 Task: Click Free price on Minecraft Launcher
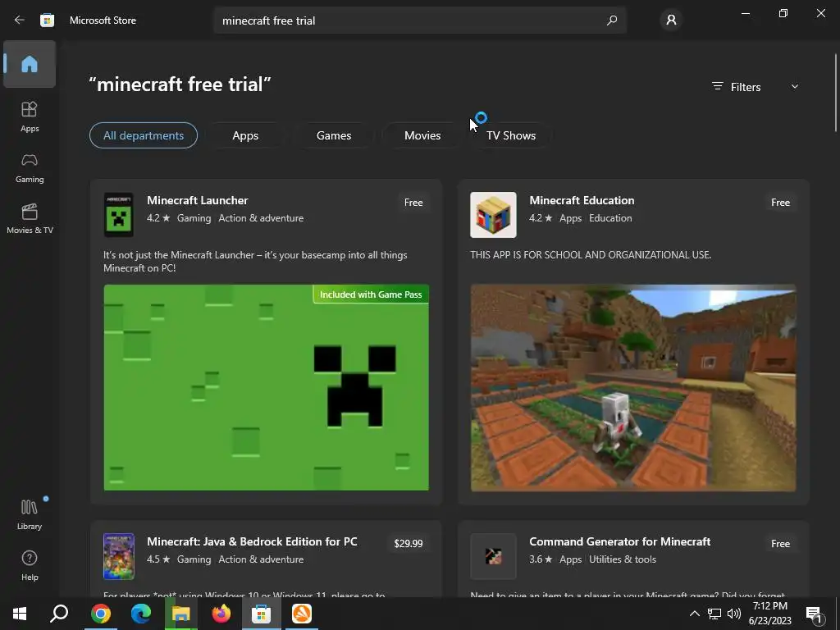click(413, 203)
